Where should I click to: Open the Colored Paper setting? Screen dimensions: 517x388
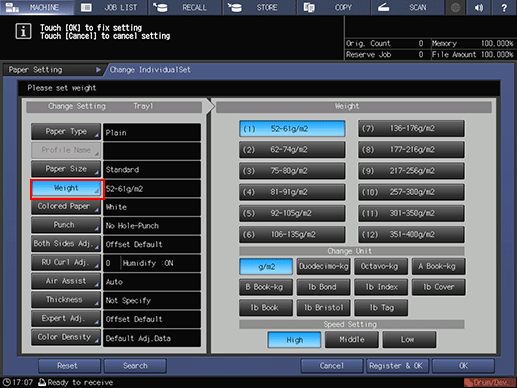66,206
